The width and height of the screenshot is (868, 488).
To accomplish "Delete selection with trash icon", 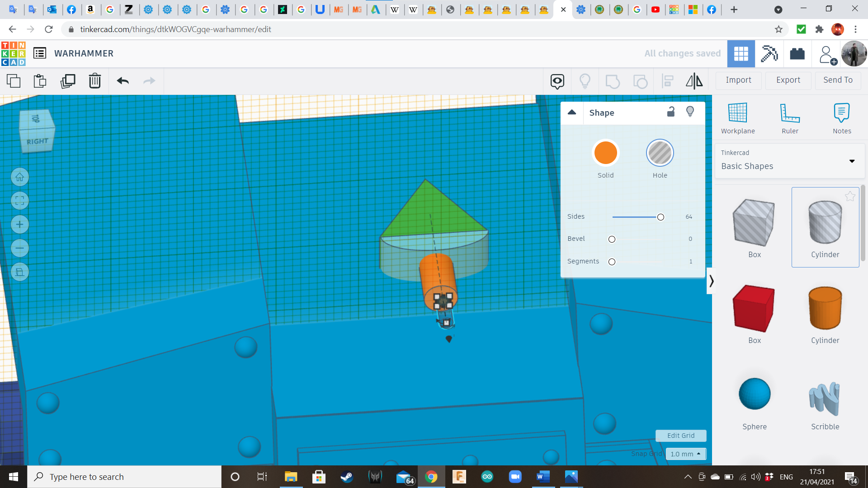I will (x=94, y=81).
